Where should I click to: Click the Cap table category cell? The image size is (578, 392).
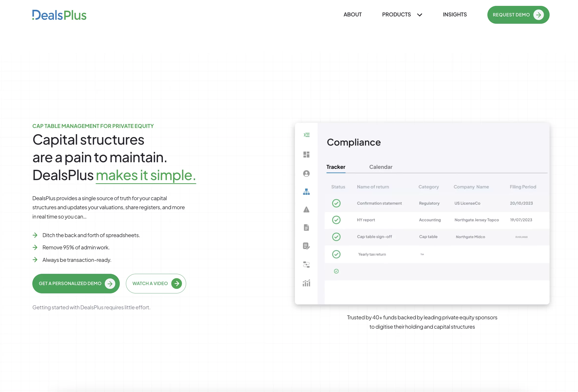point(428,237)
